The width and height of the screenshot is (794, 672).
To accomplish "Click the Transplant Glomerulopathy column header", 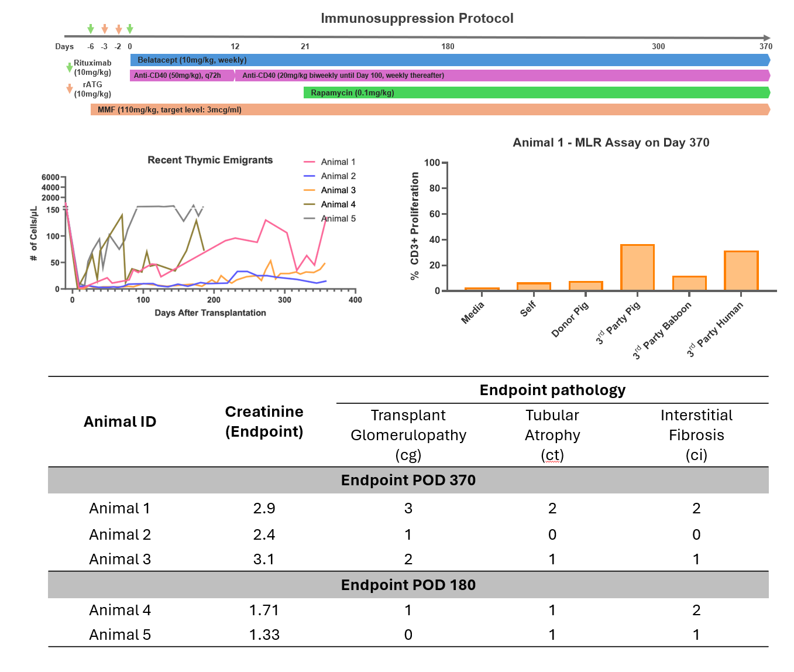I will point(408,435).
